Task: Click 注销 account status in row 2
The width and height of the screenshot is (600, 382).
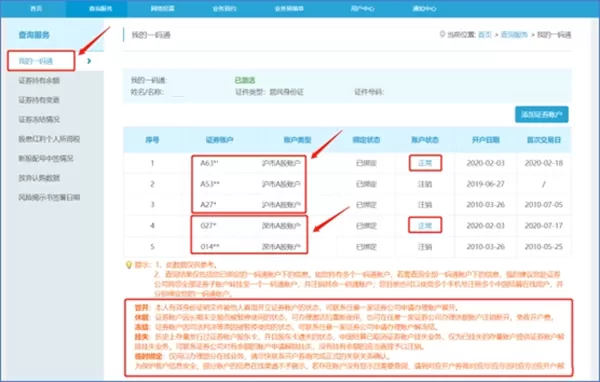Action: click(x=425, y=184)
